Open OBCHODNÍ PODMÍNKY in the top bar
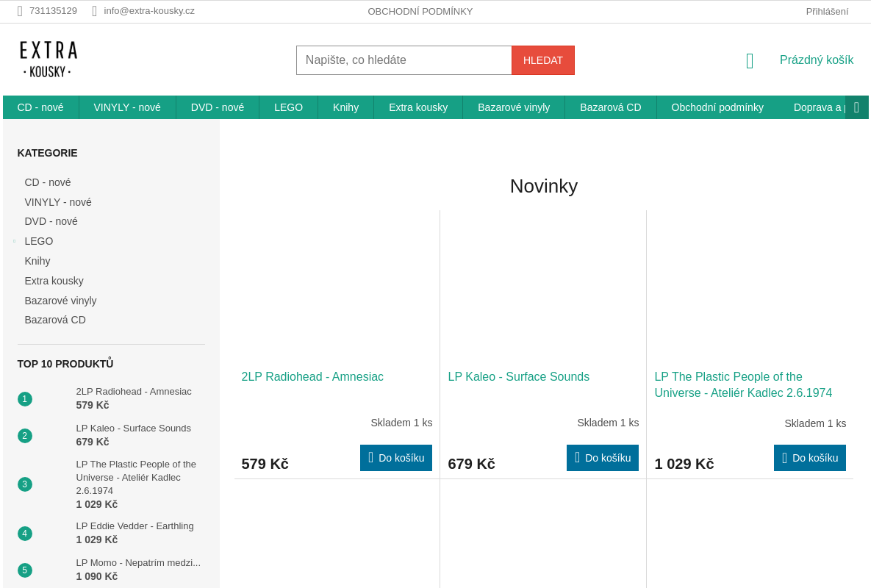 pyautogui.click(x=420, y=11)
